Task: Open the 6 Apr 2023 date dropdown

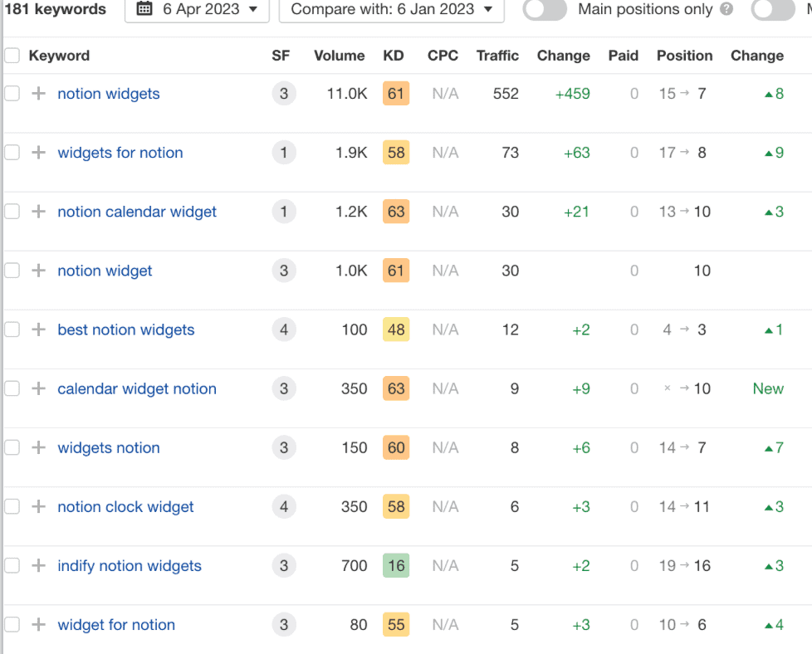Action: (x=198, y=9)
